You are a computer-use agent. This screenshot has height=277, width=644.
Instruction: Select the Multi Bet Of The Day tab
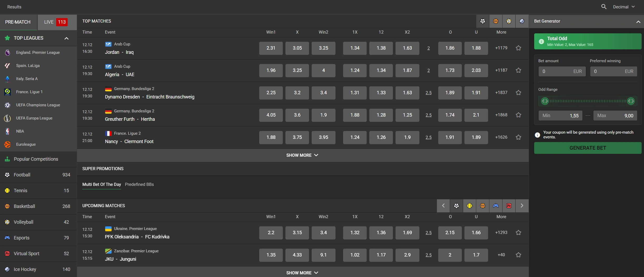point(102,185)
